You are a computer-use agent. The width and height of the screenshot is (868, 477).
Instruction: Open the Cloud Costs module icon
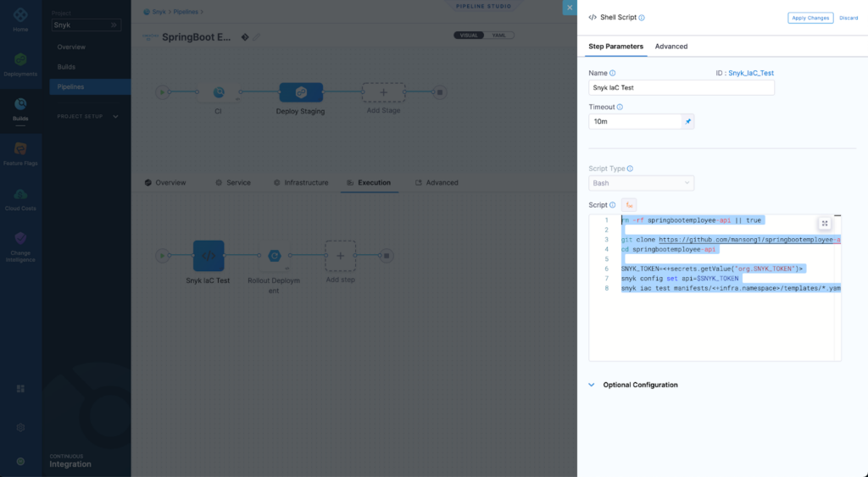(20, 194)
